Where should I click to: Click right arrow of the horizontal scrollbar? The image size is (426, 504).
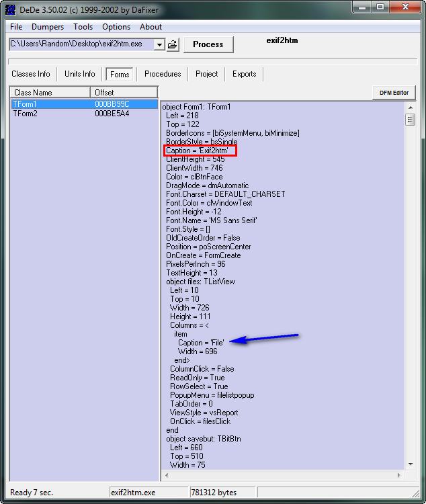[x=399, y=475]
